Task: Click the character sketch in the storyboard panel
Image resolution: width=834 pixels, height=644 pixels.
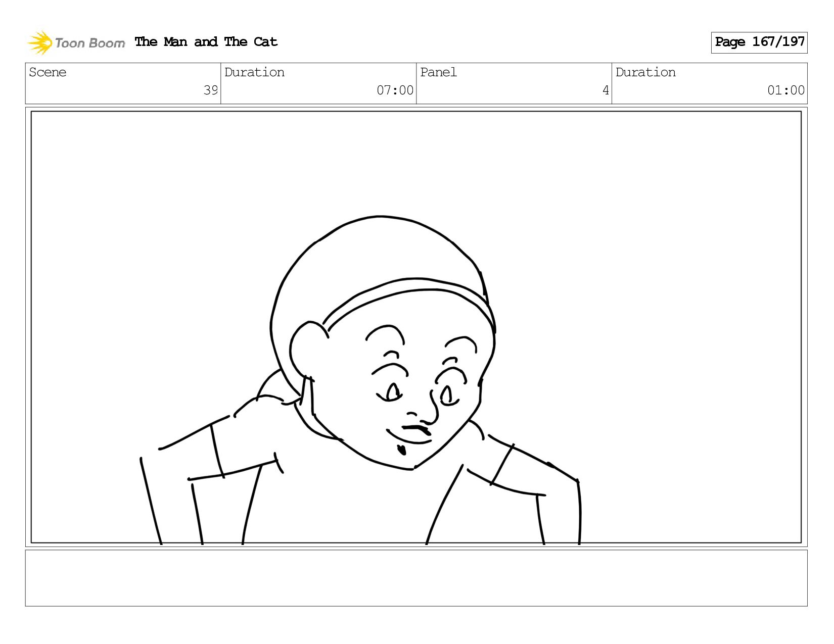Action: [x=360, y=380]
